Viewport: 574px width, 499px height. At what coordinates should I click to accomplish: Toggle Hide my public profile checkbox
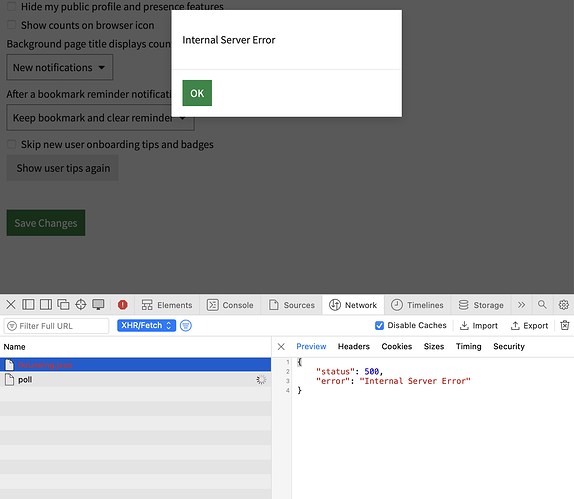click(x=12, y=6)
